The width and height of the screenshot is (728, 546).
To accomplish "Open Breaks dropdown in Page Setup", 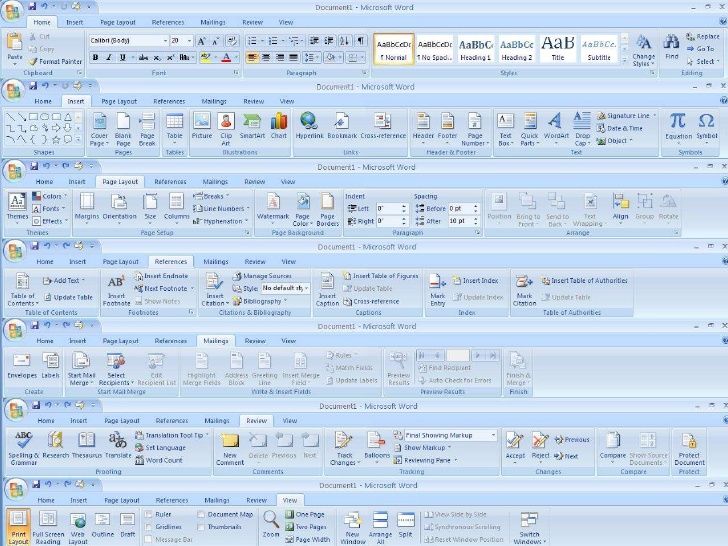I will [x=212, y=196].
